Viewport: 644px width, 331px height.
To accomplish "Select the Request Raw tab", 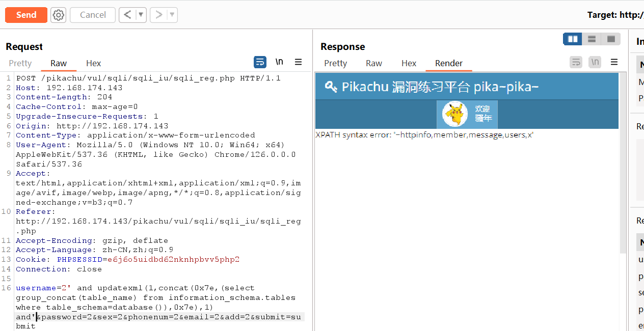I will (59, 63).
